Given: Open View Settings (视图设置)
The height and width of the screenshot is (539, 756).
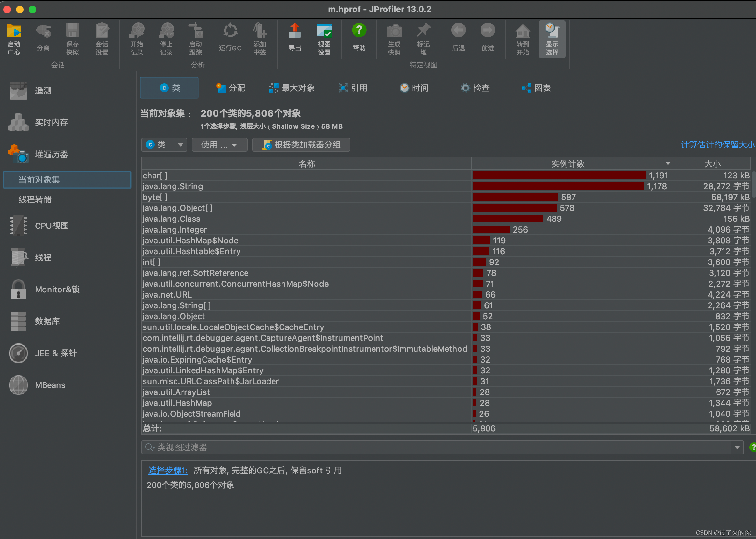Looking at the screenshot, I should point(324,39).
